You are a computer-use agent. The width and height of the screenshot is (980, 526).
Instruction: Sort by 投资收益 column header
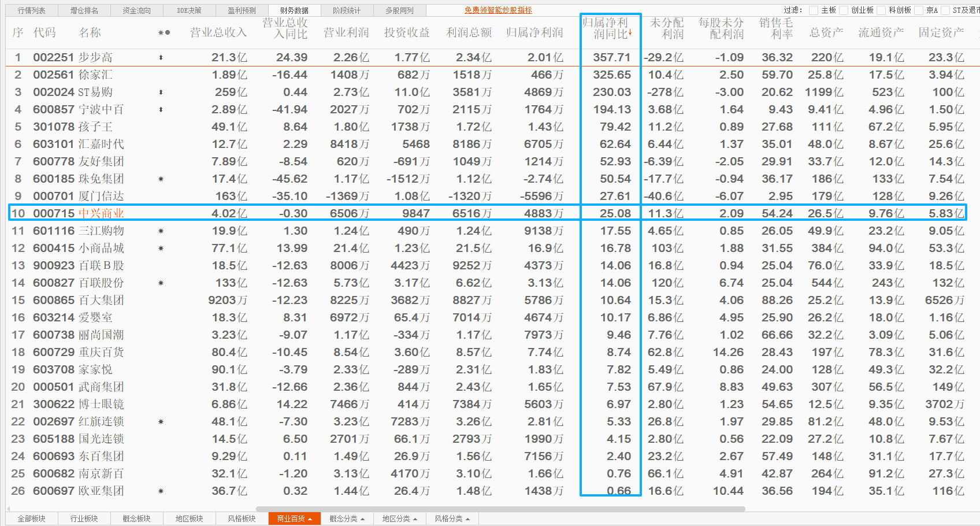click(x=407, y=32)
